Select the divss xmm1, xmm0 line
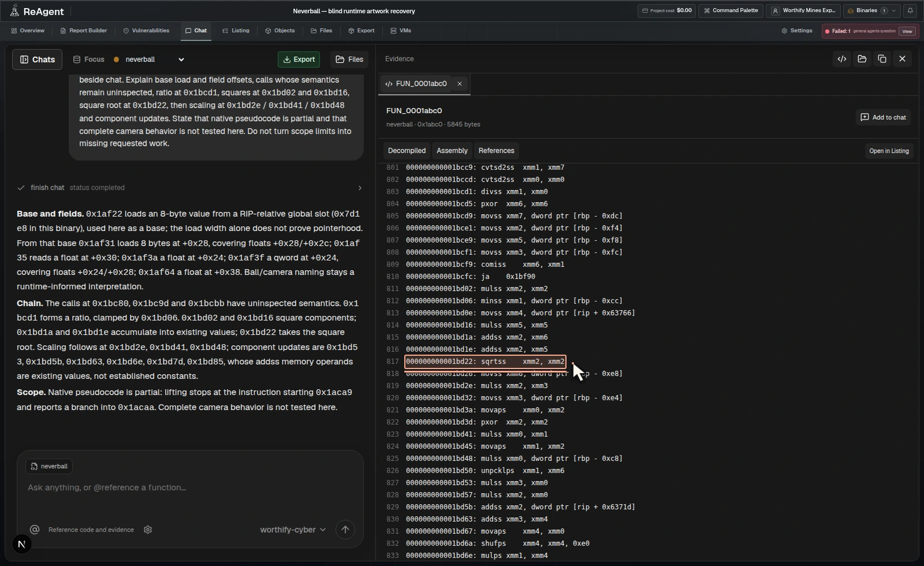 pyautogui.click(x=477, y=192)
